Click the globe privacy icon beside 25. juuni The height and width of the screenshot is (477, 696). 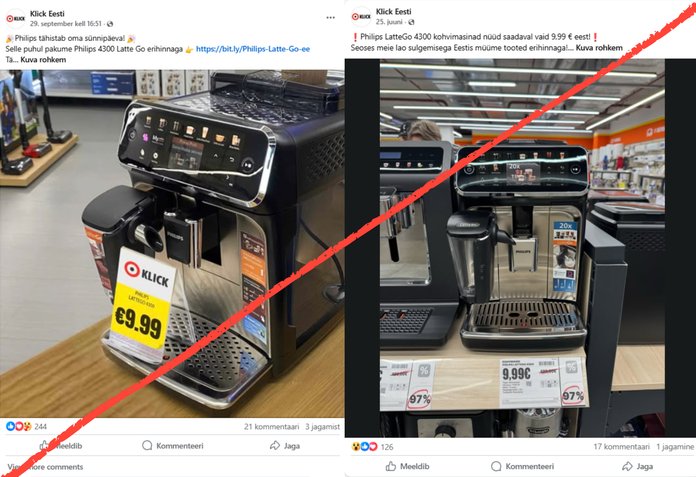coord(411,22)
